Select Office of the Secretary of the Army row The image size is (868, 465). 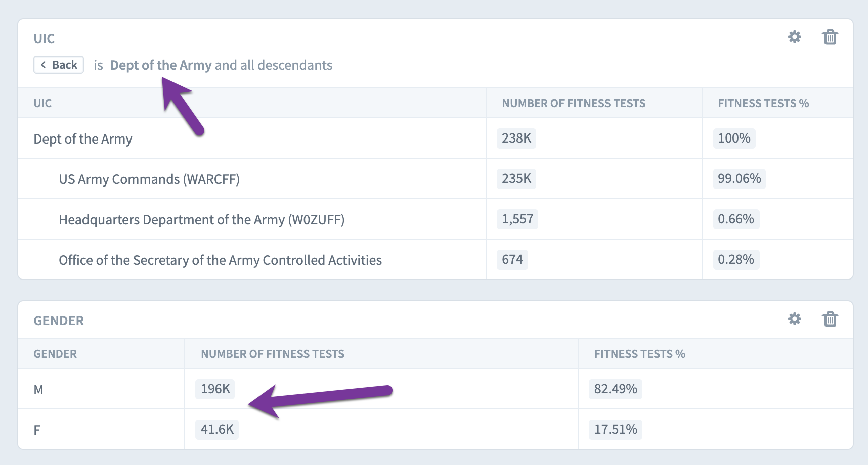coord(436,259)
